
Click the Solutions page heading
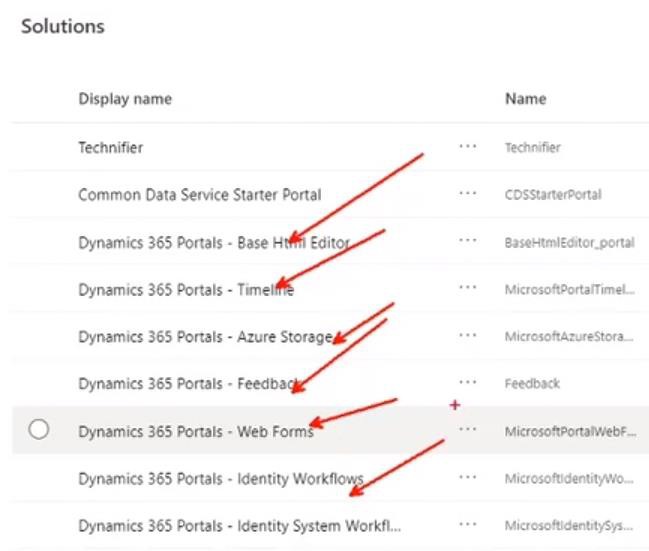pyautogui.click(x=63, y=26)
